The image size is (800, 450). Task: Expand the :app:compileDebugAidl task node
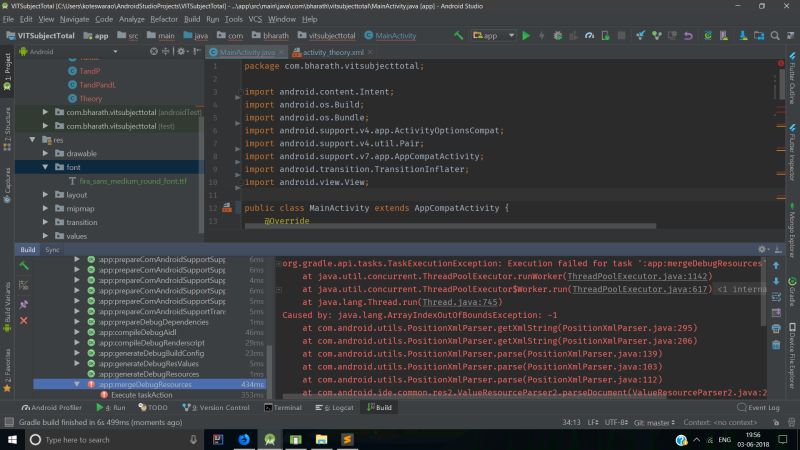tap(77, 332)
